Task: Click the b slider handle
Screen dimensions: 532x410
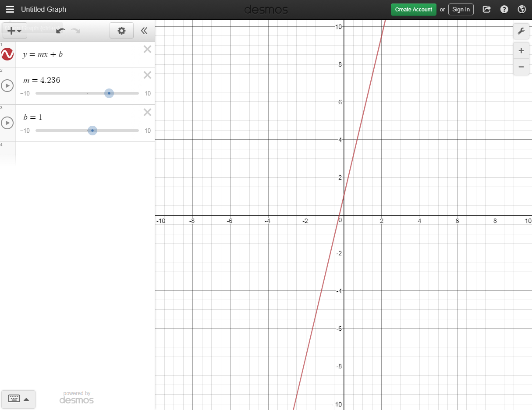Action: [92, 131]
